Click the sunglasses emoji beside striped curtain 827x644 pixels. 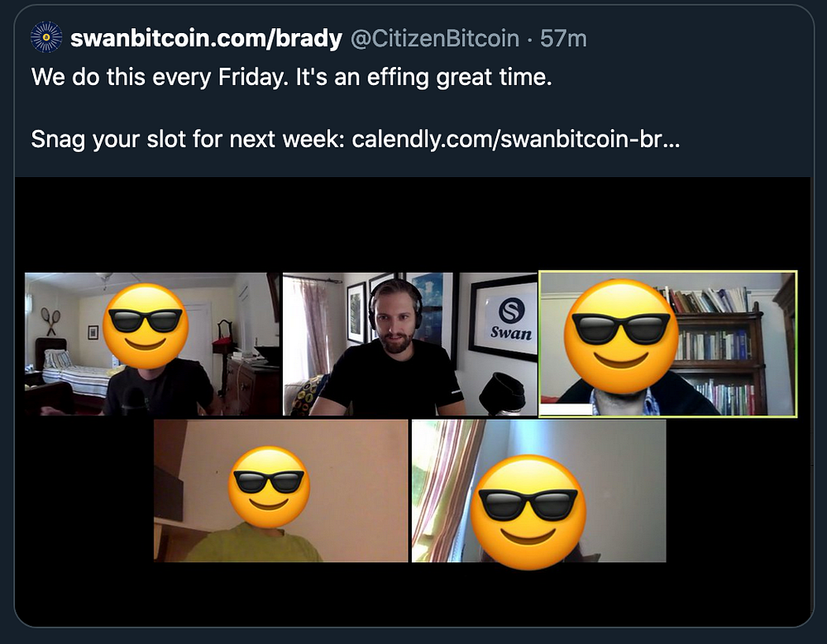point(528,512)
